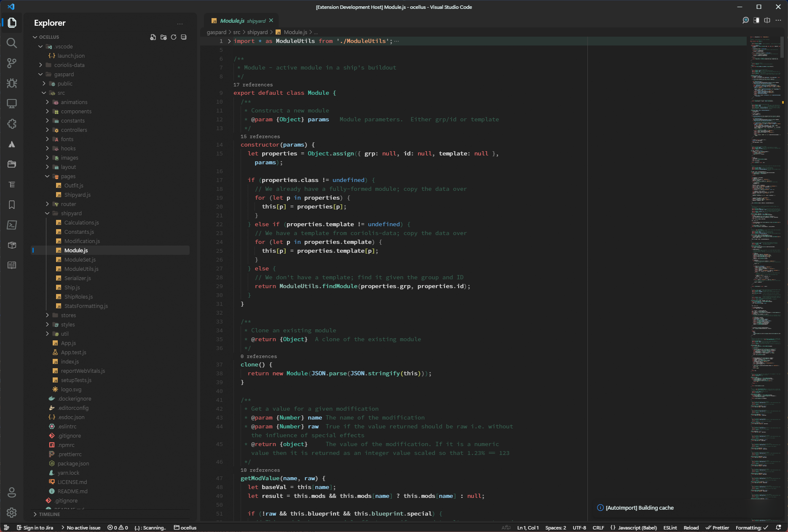The width and height of the screenshot is (788, 532).
Task: Collapse all folders in Explorer
Action: click(x=184, y=37)
